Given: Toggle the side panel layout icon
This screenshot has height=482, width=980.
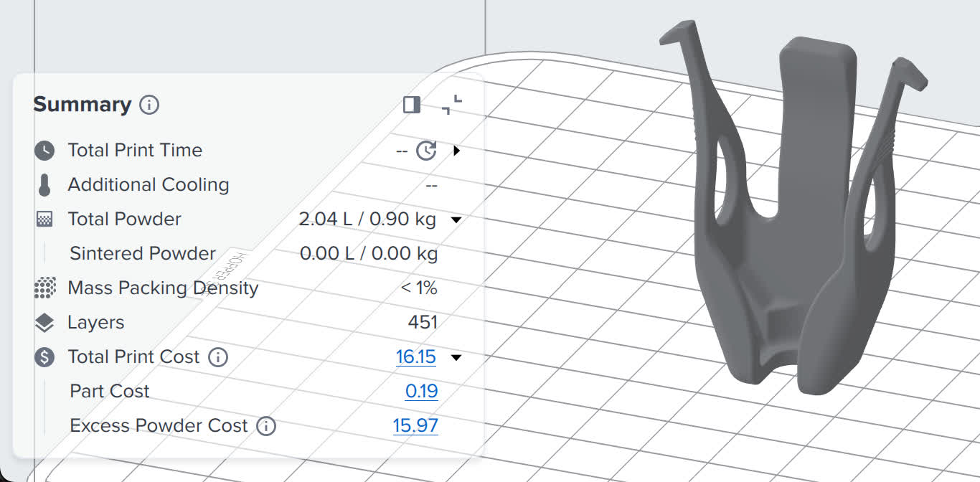Looking at the screenshot, I should 412,105.
